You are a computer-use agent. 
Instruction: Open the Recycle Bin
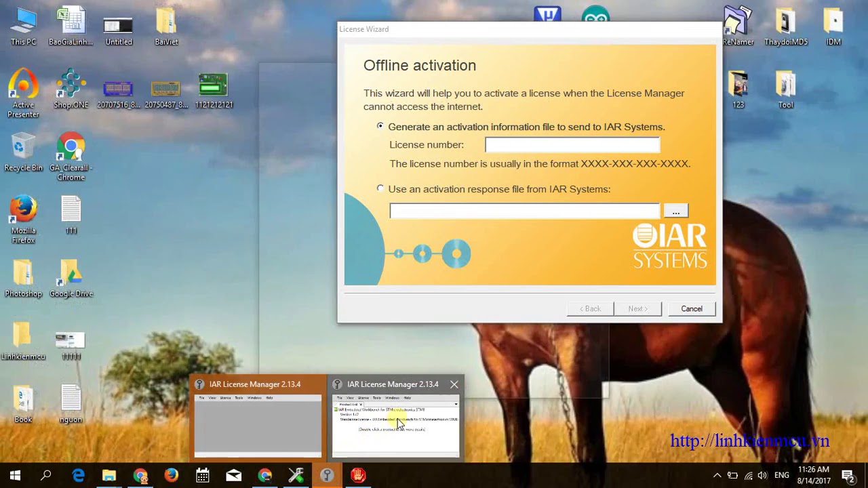pyautogui.click(x=23, y=152)
